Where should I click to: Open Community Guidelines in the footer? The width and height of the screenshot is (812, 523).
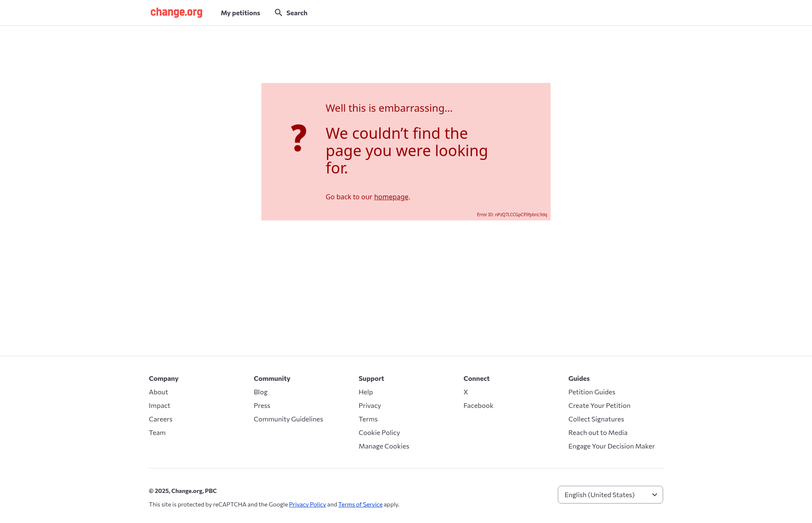click(x=288, y=419)
